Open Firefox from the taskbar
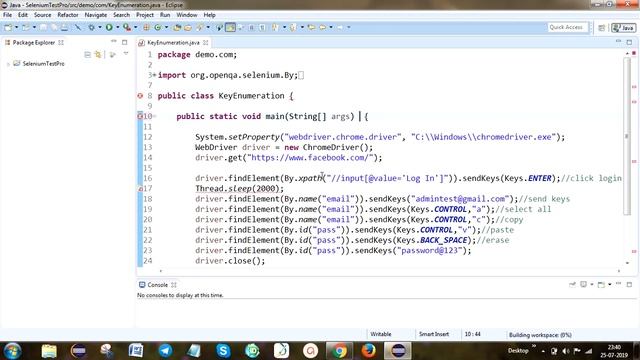 (x=369, y=351)
